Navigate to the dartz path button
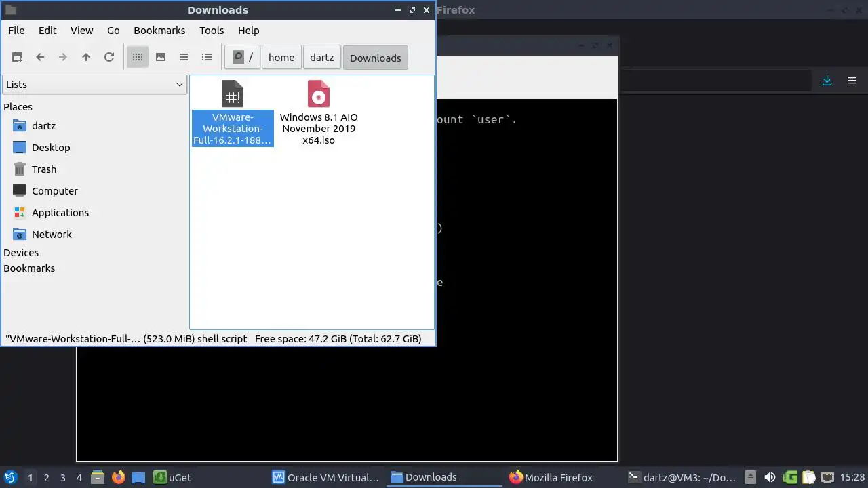868x488 pixels. point(322,58)
